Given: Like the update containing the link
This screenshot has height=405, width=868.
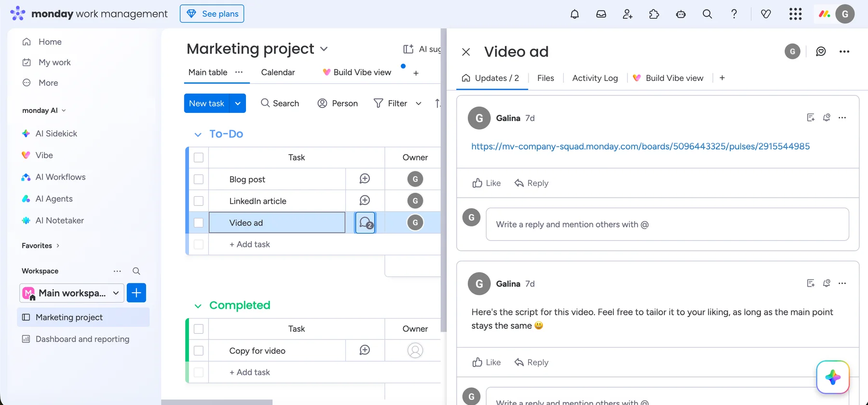Looking at the screenshot, I should pos(486,183).
